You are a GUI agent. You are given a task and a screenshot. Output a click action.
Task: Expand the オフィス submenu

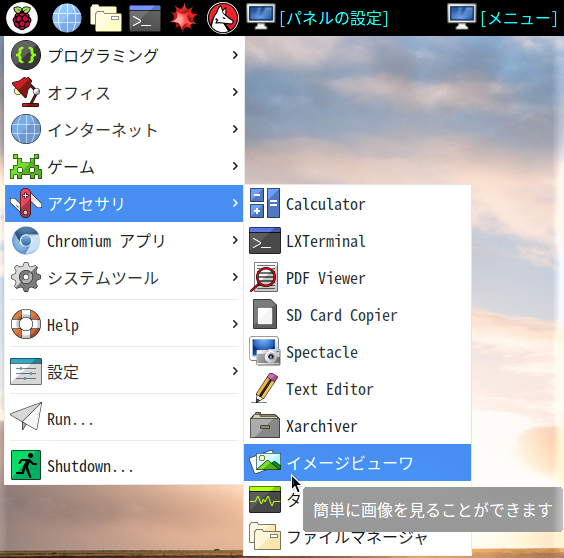[124, 92]
